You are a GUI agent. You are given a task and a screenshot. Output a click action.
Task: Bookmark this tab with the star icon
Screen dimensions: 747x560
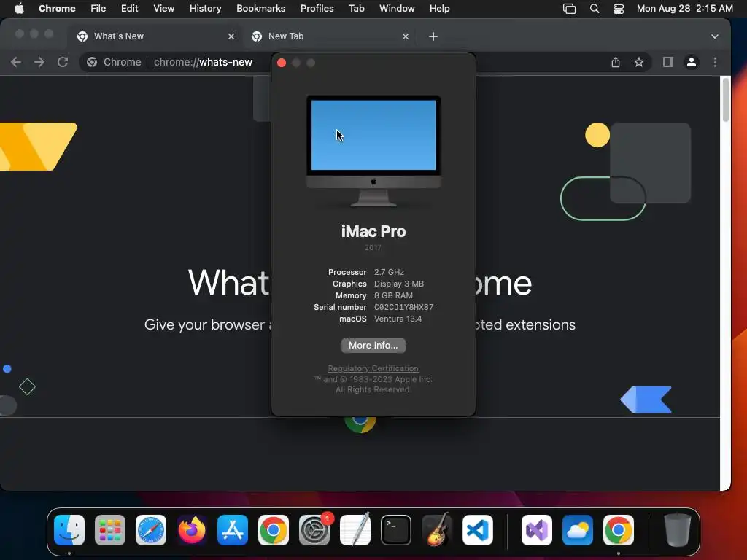click(639, 62)
